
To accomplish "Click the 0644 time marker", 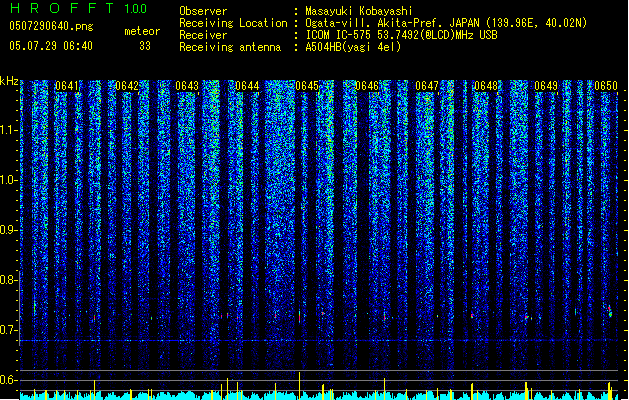I will [x=247, y=86].
